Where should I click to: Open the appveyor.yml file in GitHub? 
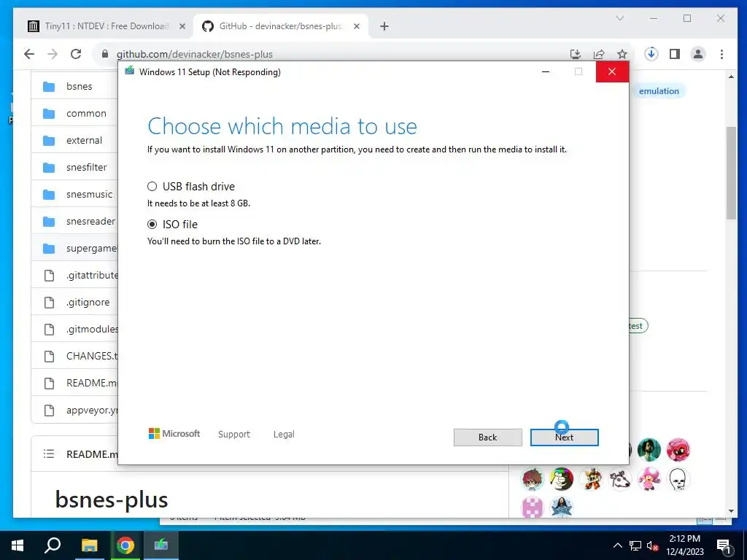click(92, 410)
